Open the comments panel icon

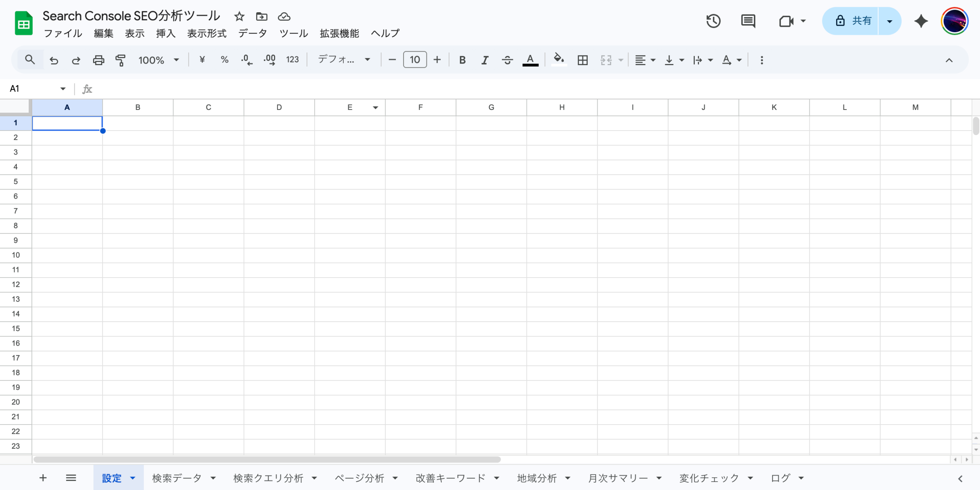[x=748, y=21]
